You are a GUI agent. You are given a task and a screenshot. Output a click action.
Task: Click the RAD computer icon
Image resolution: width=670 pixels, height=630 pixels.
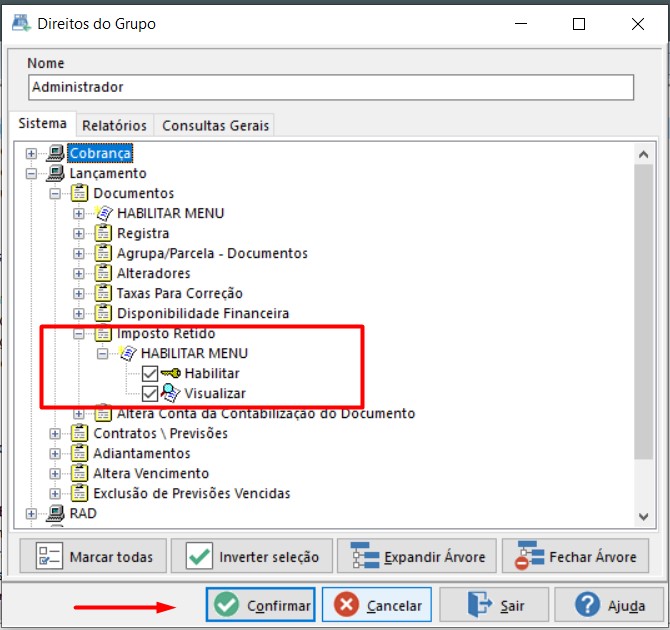coord(55,513)
